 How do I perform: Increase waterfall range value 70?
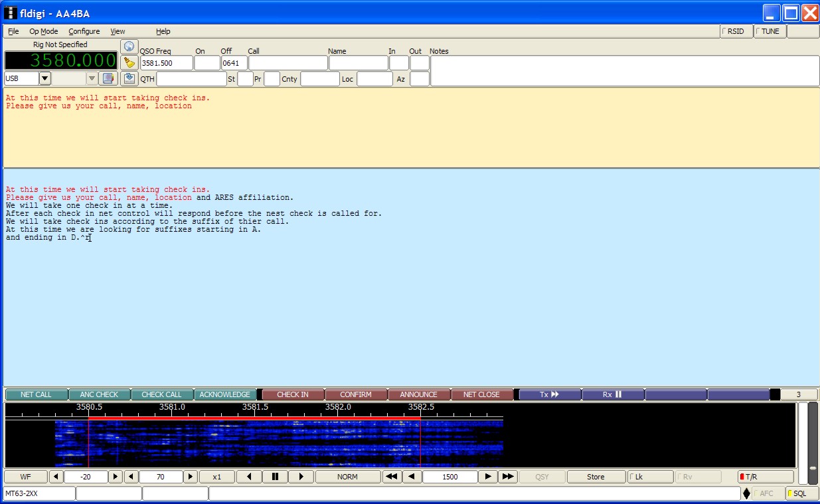click(190, 477)
